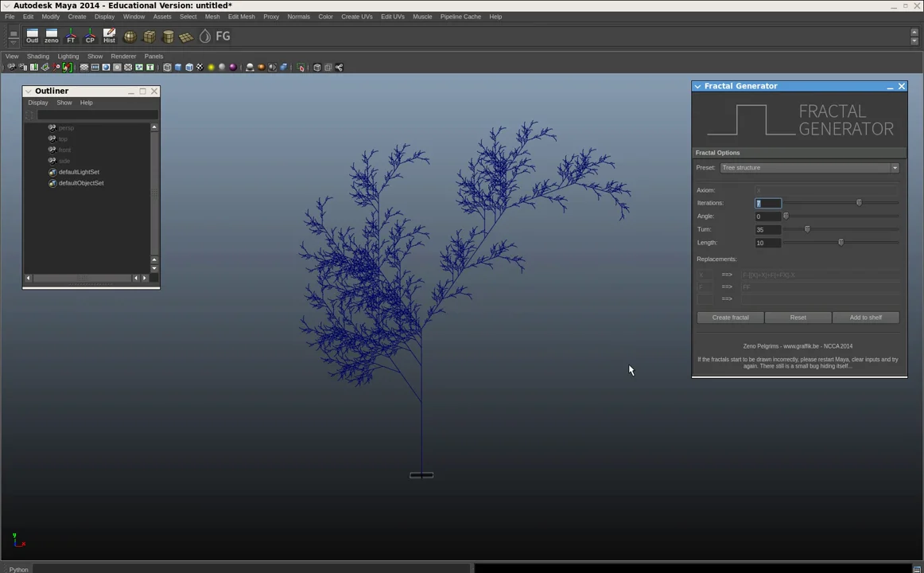Select defaultLightSet in the Outliner
The width and height of the screenshot is (924, 573).
[79, 172]
